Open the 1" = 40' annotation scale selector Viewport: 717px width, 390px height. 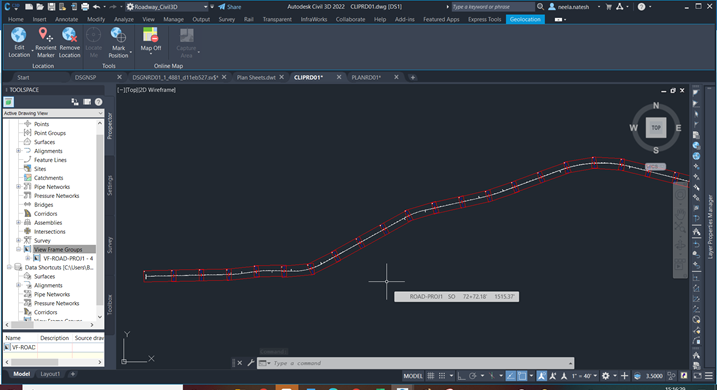tap(584, 376)
